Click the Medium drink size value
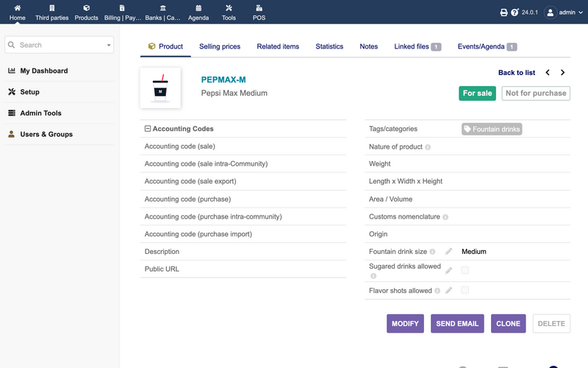The width and height of the screenshot is (588, 368). [473, 252]
